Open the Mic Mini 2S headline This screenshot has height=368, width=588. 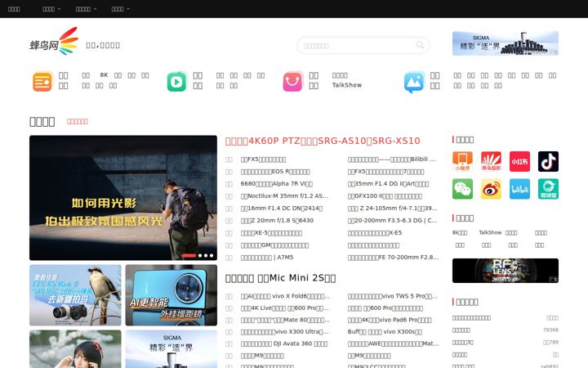[280, 278]
